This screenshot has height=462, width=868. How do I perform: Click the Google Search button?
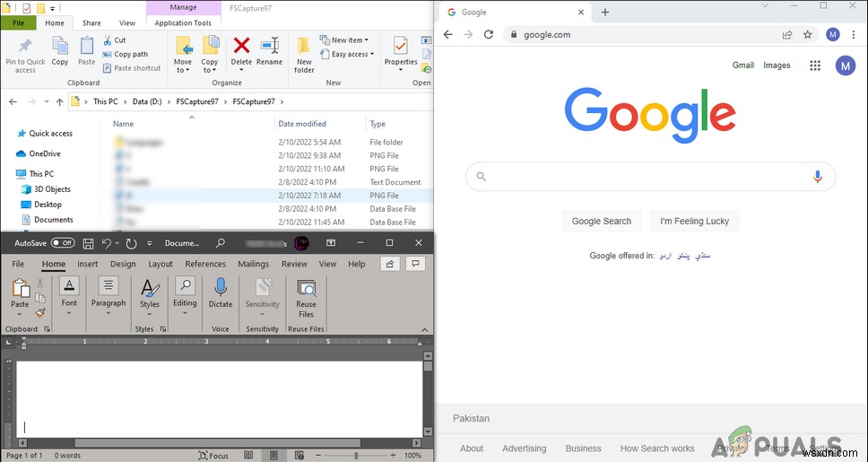pyautogui.click(x=601, y=221)
